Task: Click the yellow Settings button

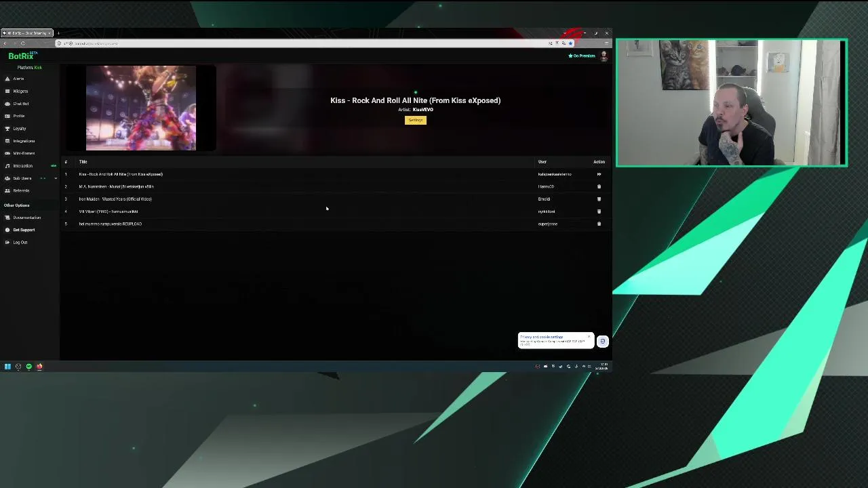Action: (416, 120)
